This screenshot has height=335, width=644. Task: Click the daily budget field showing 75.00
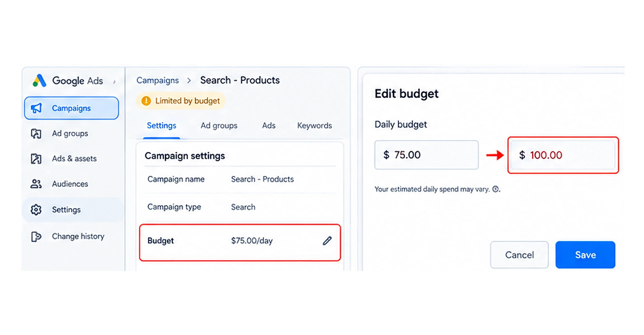(x=426, y=155)
